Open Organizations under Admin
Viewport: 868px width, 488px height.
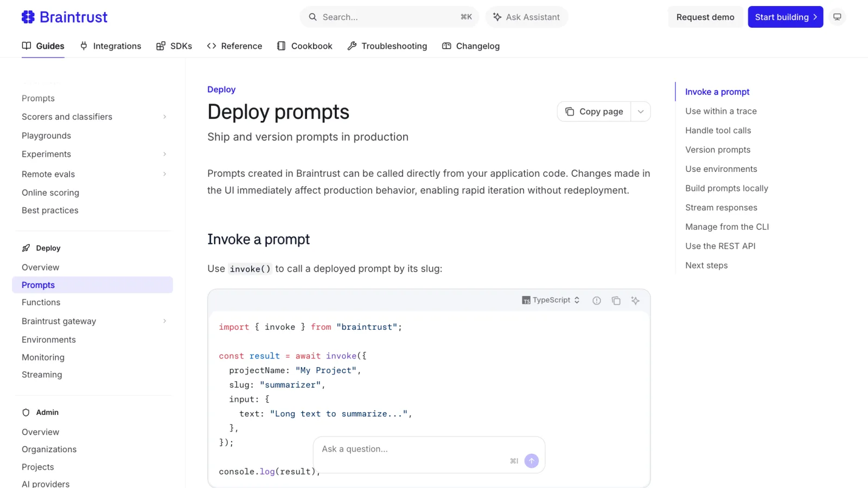point(49,450)
